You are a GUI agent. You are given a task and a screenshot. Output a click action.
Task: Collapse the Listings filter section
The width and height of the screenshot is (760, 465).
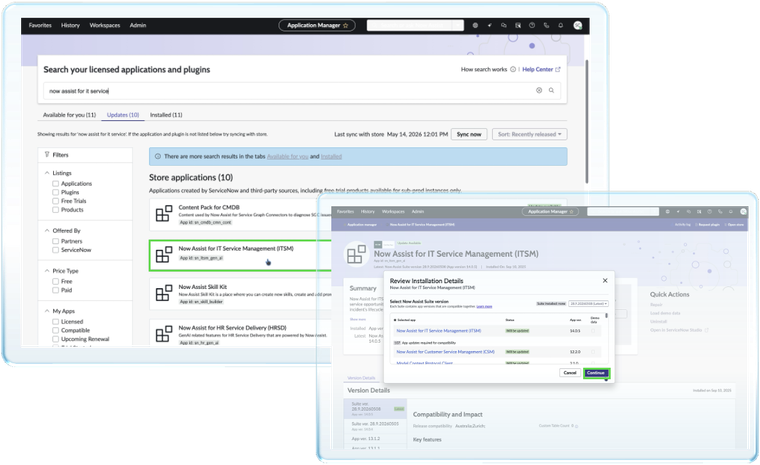[47, 173]
